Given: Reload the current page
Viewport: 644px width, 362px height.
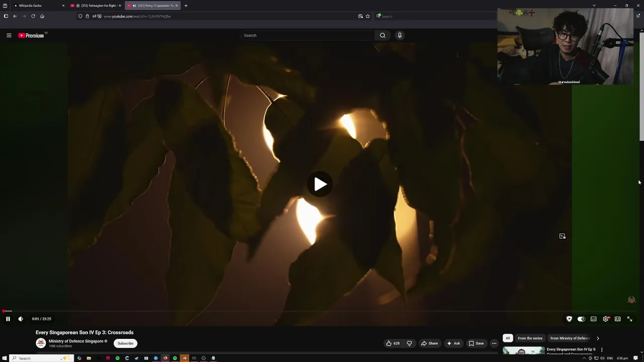Looking at the screenshot, I should 33,16.
